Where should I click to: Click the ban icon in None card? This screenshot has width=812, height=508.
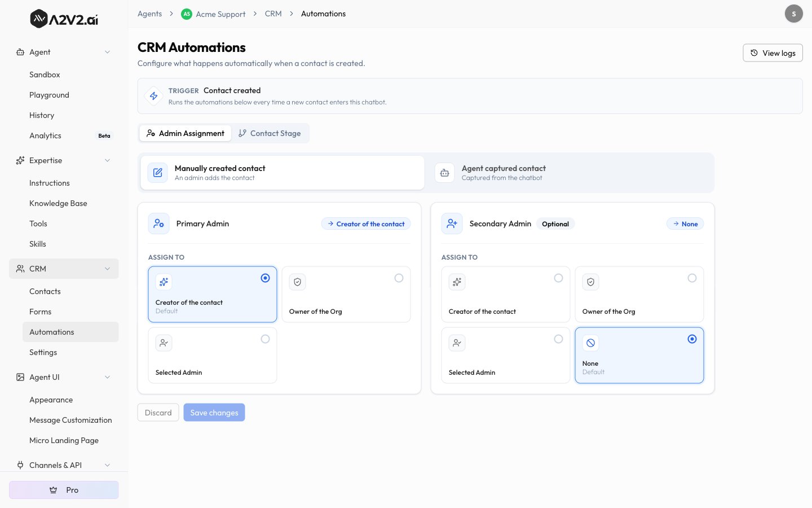point(591,343)
